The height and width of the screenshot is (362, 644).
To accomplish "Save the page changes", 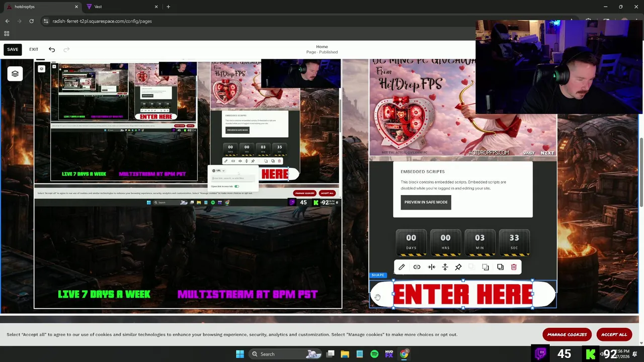I will [13, 49].
